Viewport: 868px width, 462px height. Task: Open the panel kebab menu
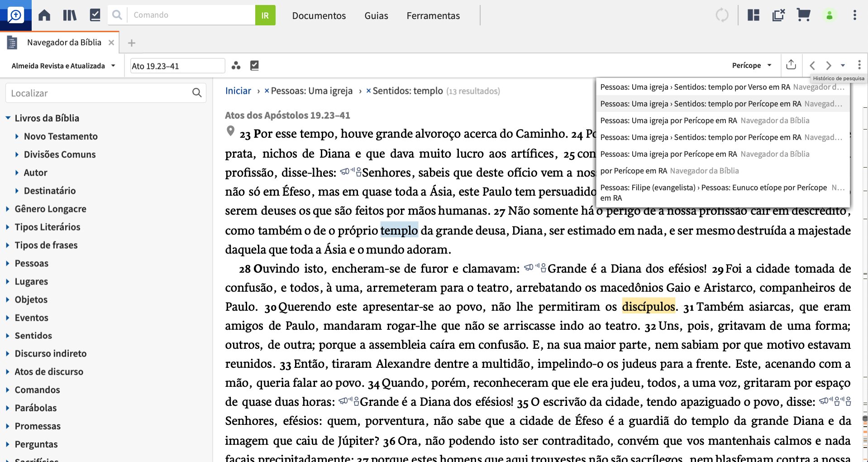click(x=859, y=65)
